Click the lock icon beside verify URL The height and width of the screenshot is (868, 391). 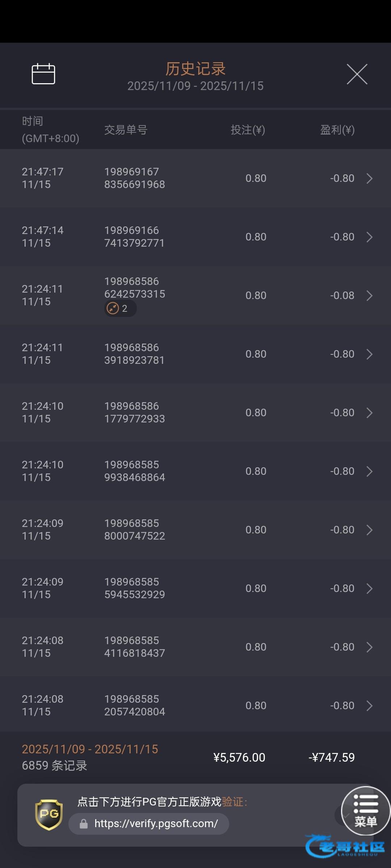click(84, 824)
